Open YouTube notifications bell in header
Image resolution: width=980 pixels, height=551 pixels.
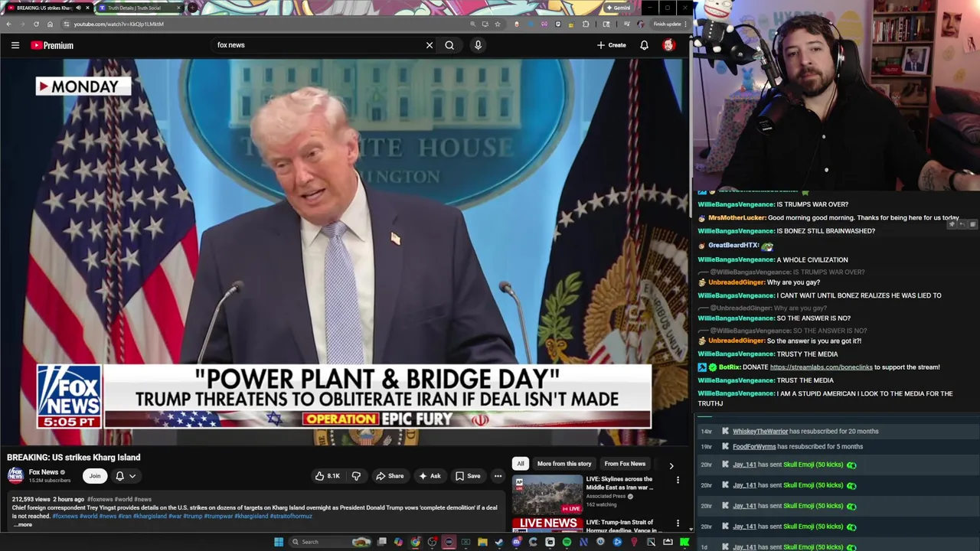[x=644, y=45]
